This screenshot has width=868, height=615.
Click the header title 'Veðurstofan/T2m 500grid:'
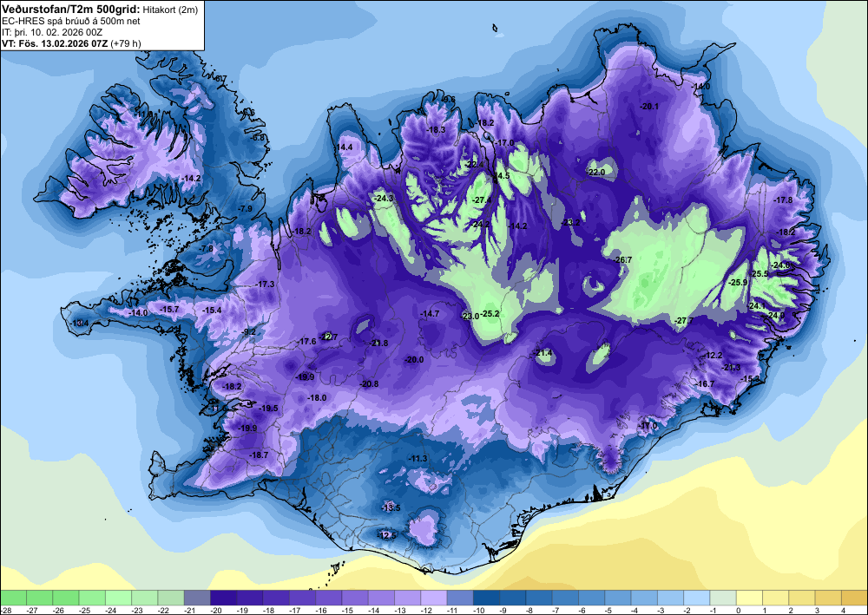pos(70,8)
